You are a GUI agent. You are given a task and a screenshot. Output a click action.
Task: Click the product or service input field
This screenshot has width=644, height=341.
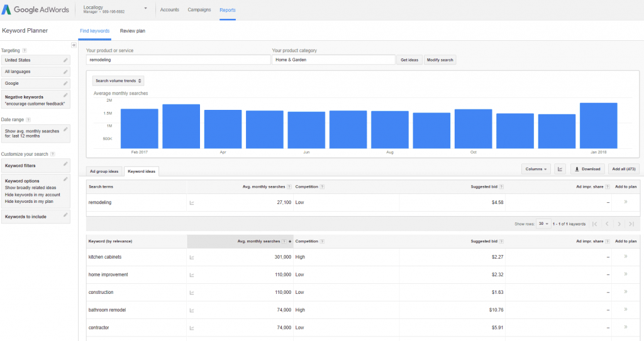click(178, 60)
